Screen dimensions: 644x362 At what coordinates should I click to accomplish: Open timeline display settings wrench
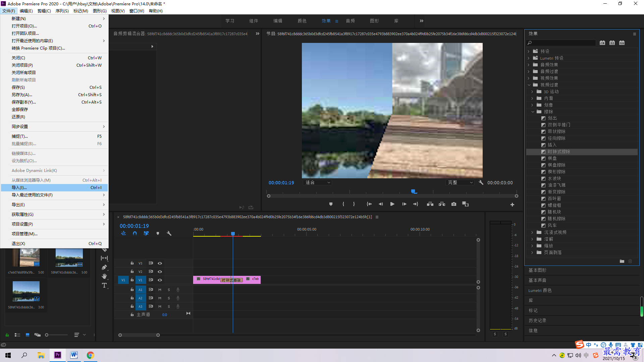169,233
